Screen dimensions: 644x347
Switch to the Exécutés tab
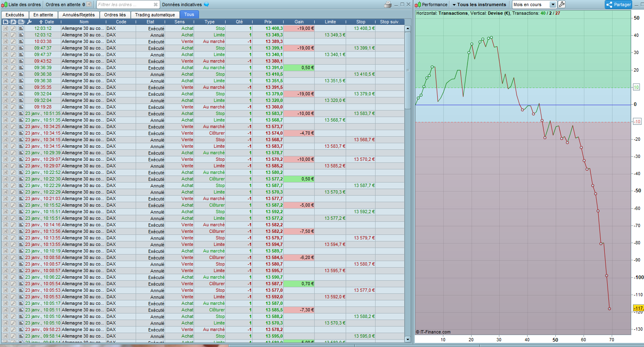point(15,15)
